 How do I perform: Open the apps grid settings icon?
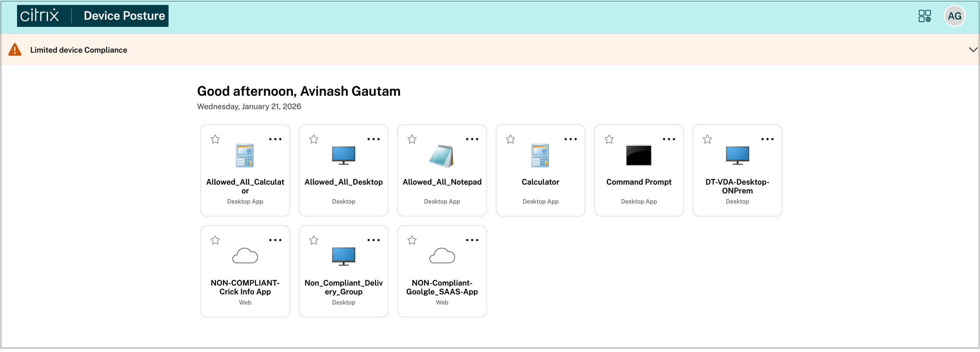(924, 16)
